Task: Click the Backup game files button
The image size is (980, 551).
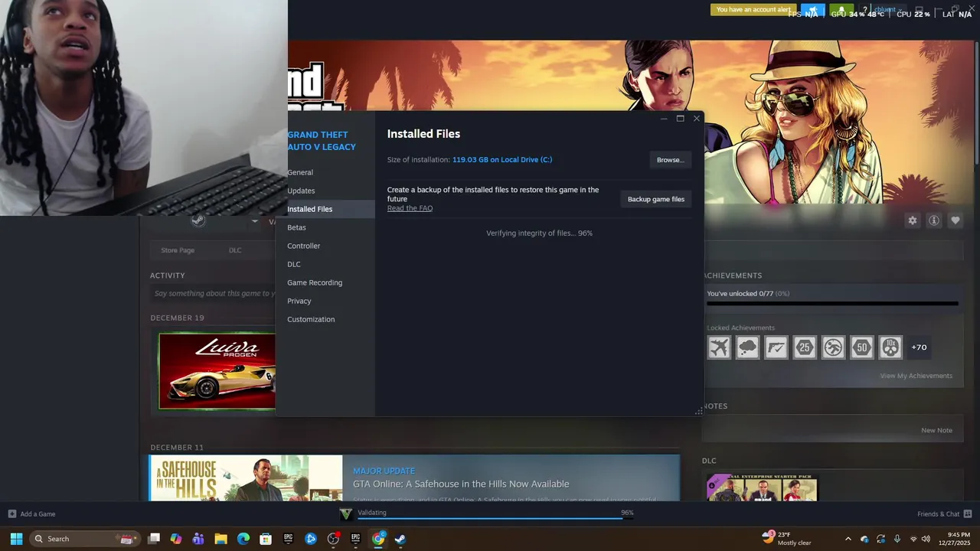Action: (656, 199)
